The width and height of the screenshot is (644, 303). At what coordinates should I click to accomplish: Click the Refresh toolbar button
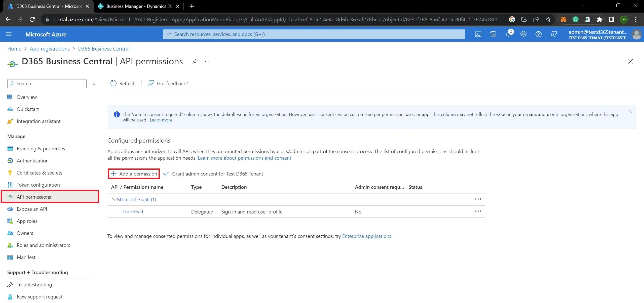pyautogui.click(x=123, y=83)
